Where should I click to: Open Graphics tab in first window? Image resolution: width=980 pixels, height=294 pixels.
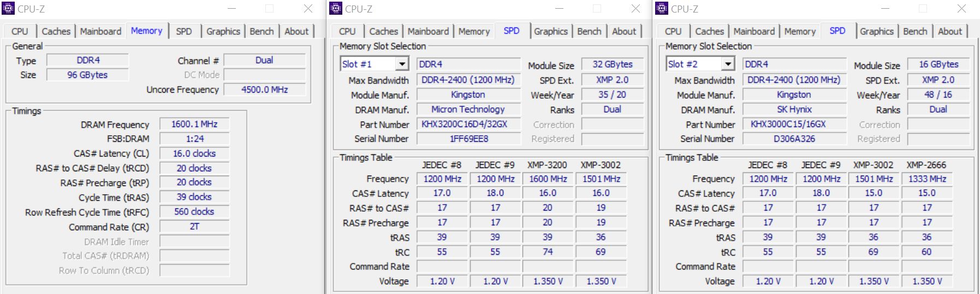coord(223,31)
